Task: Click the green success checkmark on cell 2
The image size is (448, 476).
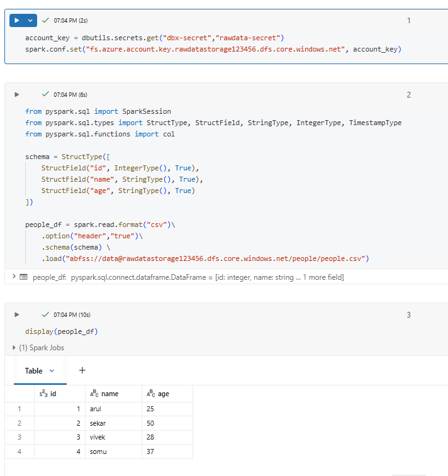Action: tap(45, 94)
